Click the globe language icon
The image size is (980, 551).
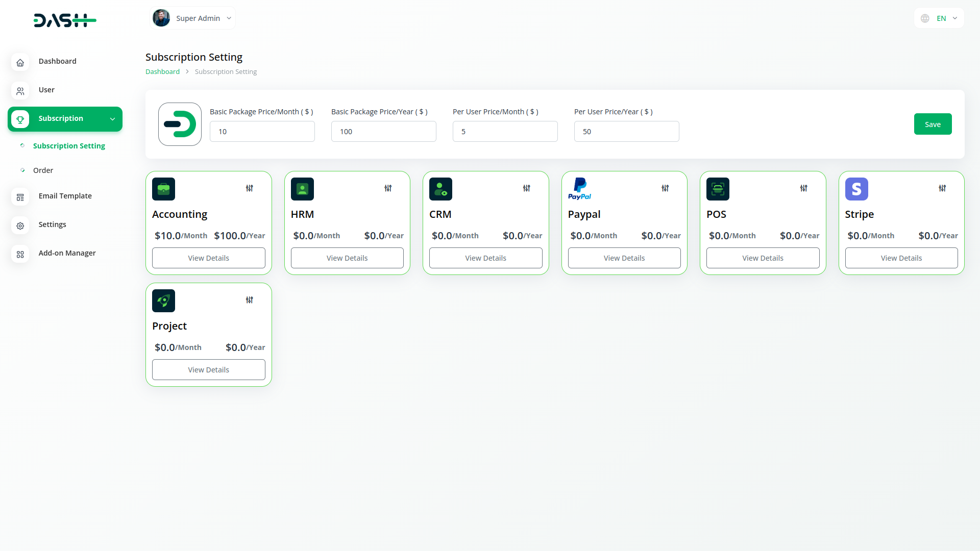point(925,18)
